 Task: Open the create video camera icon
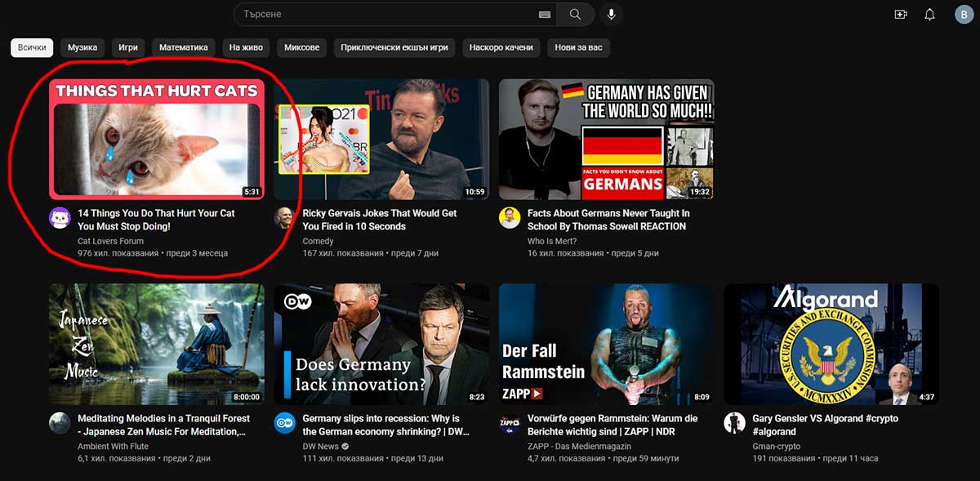901,14
